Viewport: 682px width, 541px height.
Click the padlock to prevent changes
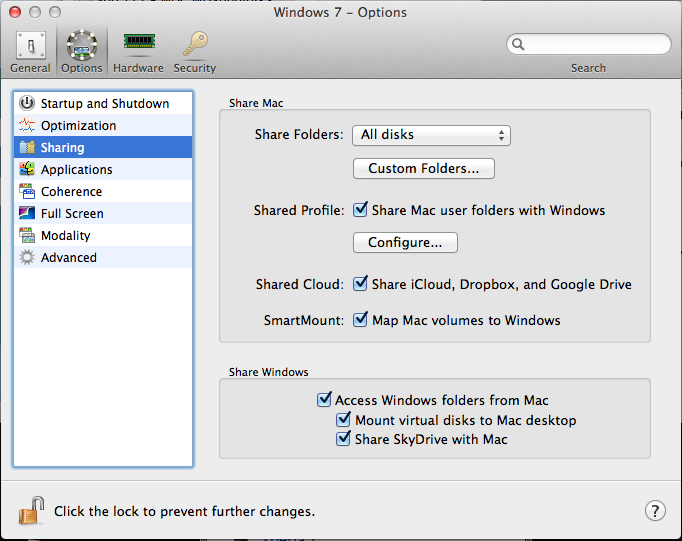coord(31,510)
